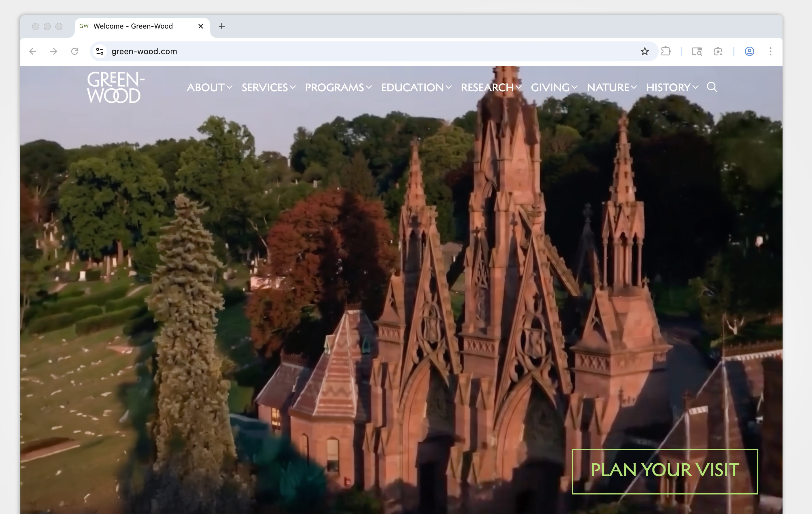
Task: Expand the About dropdown menu
Action: tap(209, 88)
